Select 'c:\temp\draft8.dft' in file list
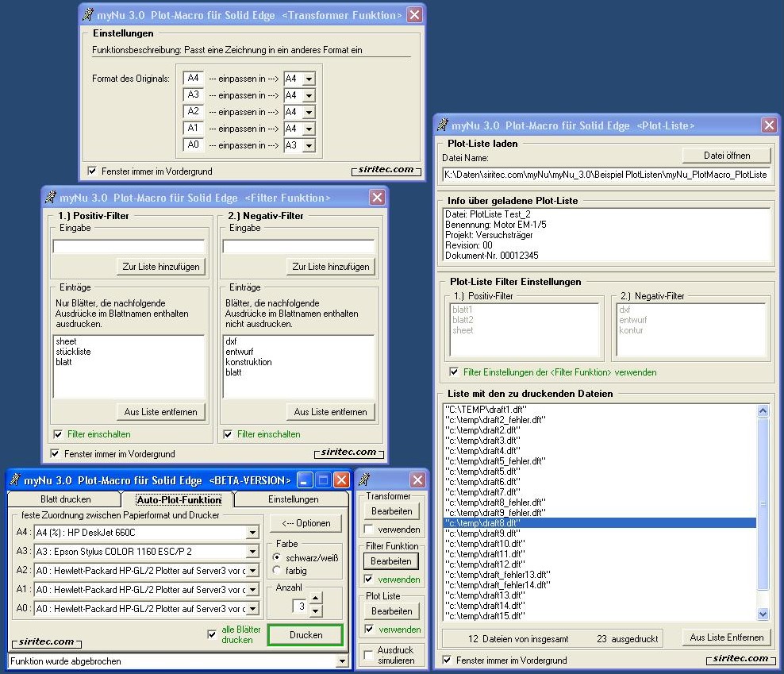Image resolution: width=784 pixels, height=674 pixels. [600, 523]
